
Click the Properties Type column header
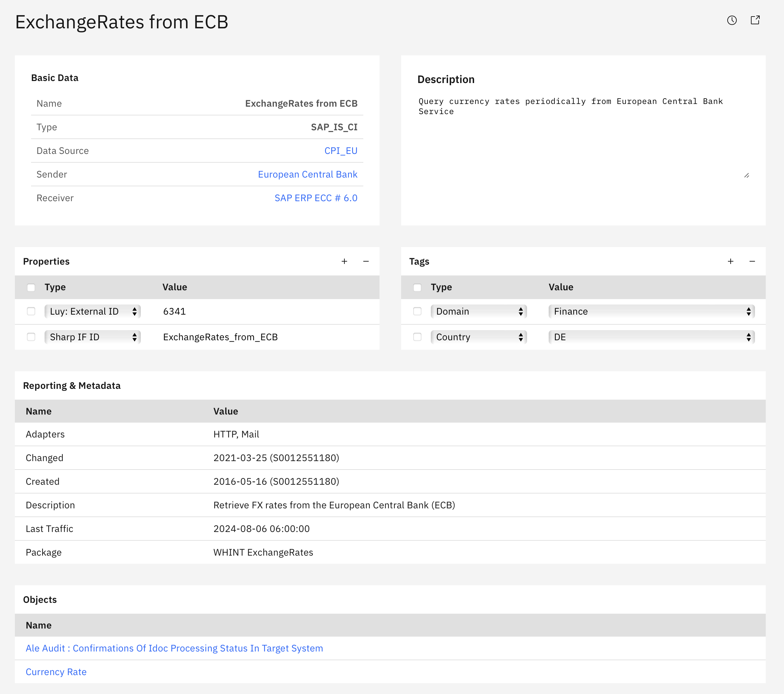coord(55,287)
